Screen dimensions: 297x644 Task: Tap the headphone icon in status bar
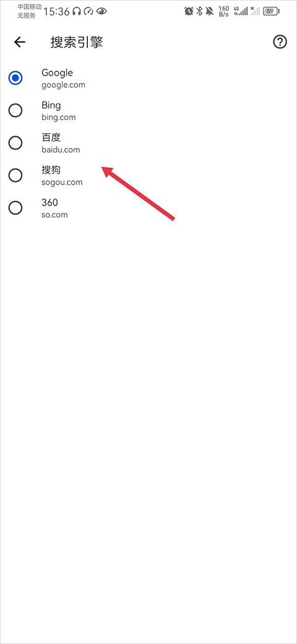click(77, 12)
